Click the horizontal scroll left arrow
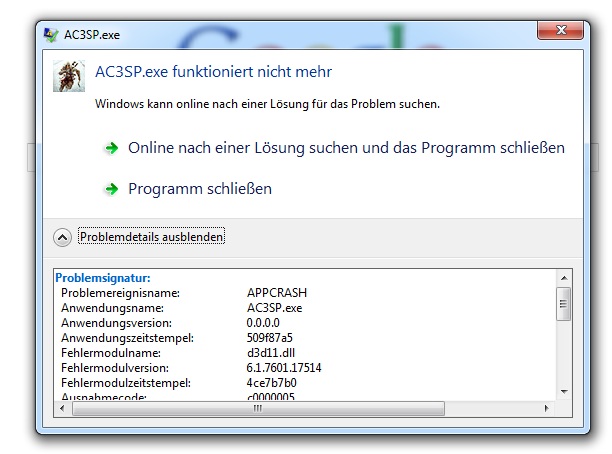 click(x=62, y=408)
